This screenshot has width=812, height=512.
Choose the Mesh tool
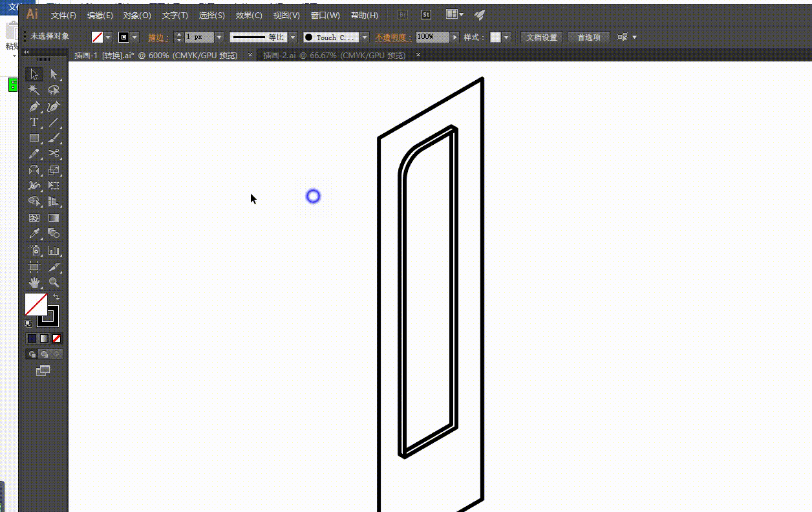pos(34,218)
